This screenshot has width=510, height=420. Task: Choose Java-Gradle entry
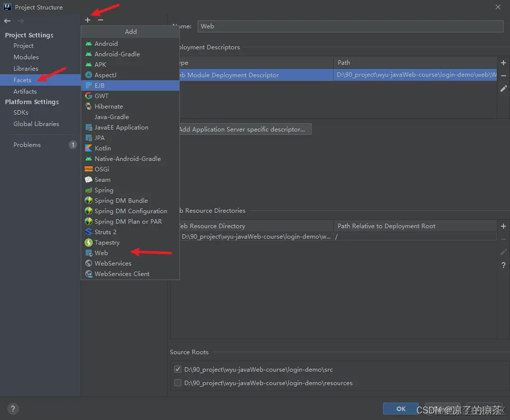point(130,117)
